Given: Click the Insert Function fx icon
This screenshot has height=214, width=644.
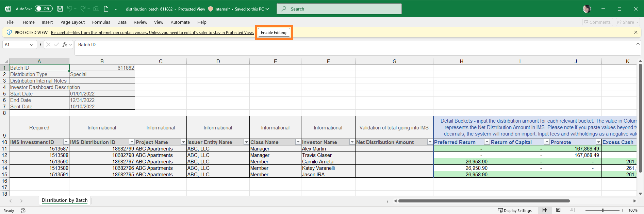Looking at the screenshot, I should pos(65,44).
